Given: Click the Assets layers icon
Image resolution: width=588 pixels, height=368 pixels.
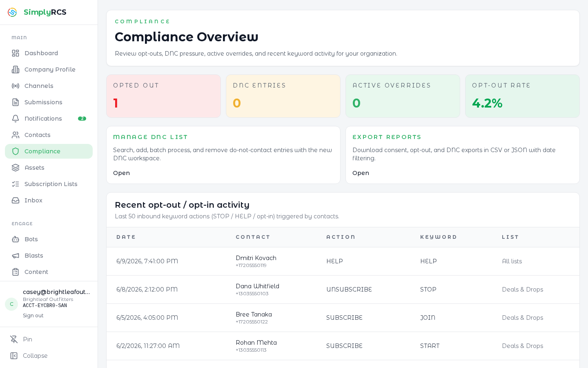Looking at the screenshot, I should pyautogui.click(x=16, y=168).
